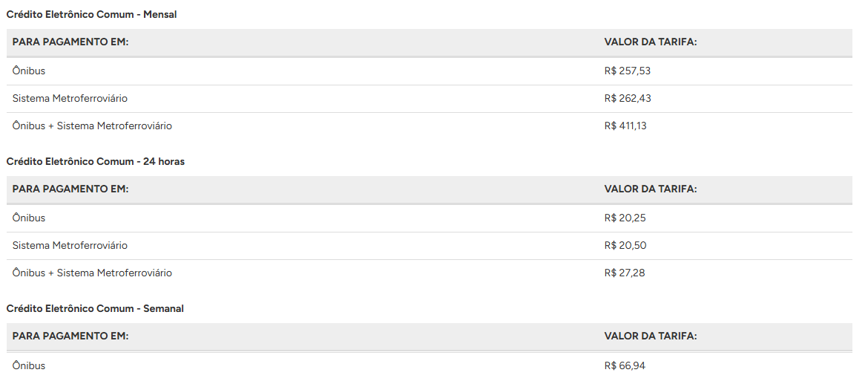This screenshot has height=384, width=868.
Task: Click the 'Crédito Eletrônico Comum - Mensal' heading
Action: (x=91, y=14)
